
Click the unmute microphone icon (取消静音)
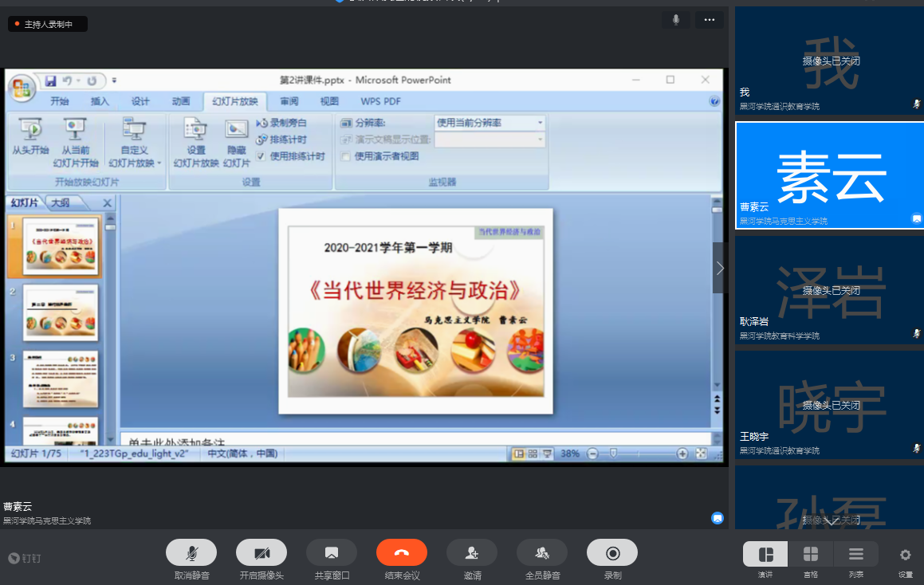coord(191,552)
